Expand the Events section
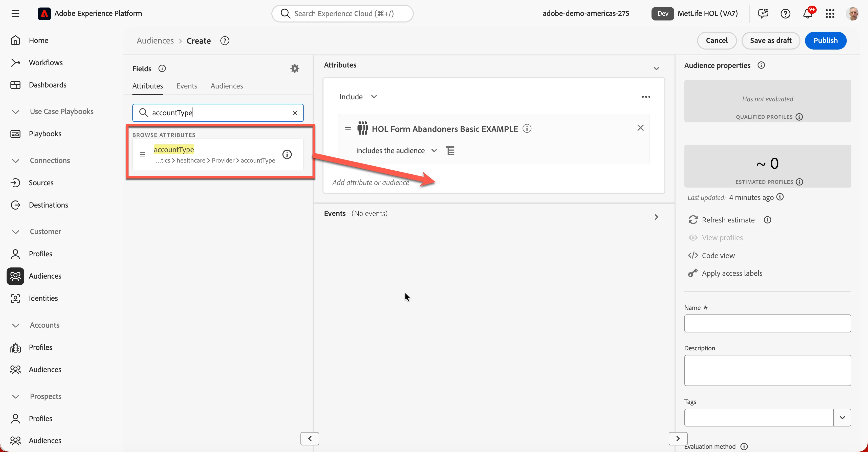The image size is (868, 452). click(656, 217)
